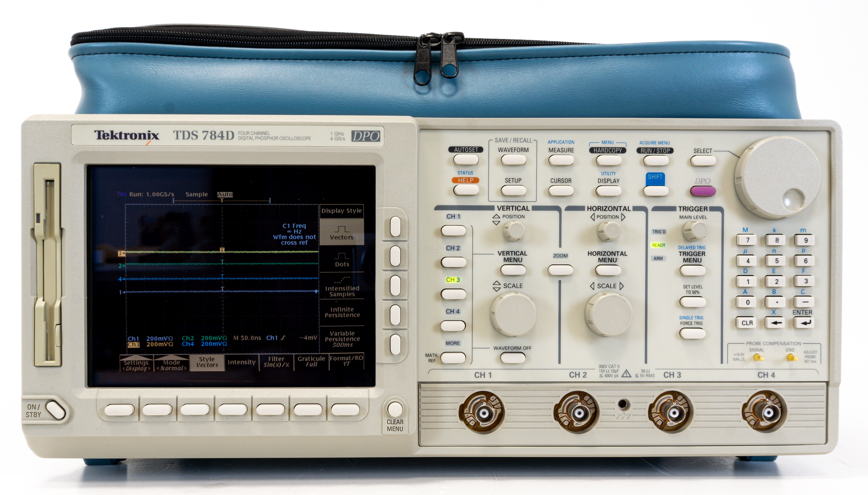Push the DISPLAY button
The height and width of the screenshot is (495, 868).
[608, 190]
